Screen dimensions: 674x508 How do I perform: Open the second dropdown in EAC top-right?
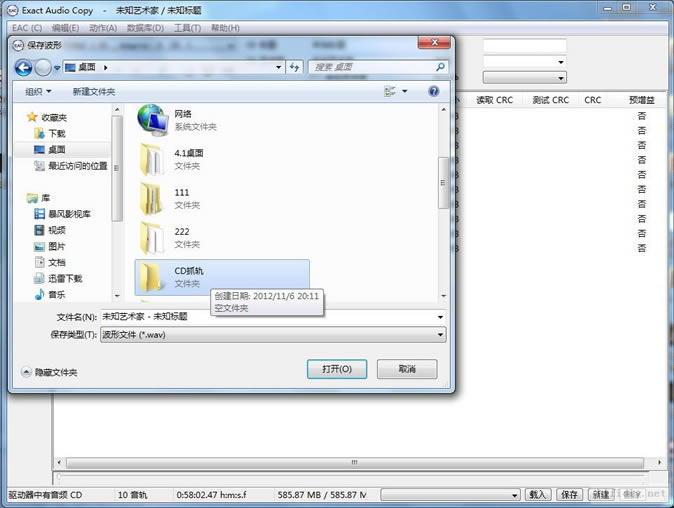524,62
